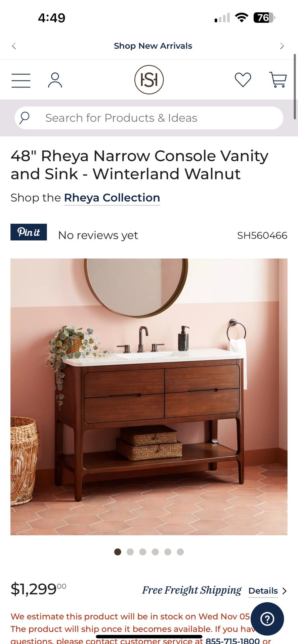Open the help question mark bubble

click(x=267, y=619)
